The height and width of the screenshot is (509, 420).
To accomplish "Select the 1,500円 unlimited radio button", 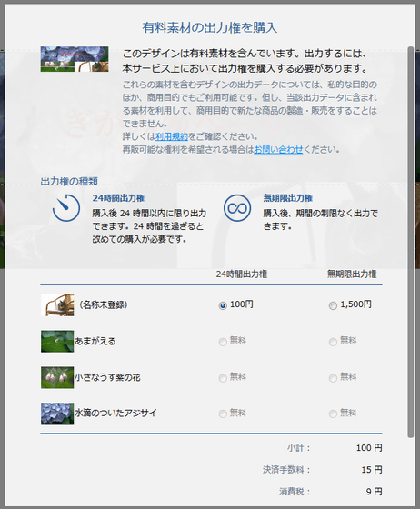I will pyautogui.click(x=333, y=305).
